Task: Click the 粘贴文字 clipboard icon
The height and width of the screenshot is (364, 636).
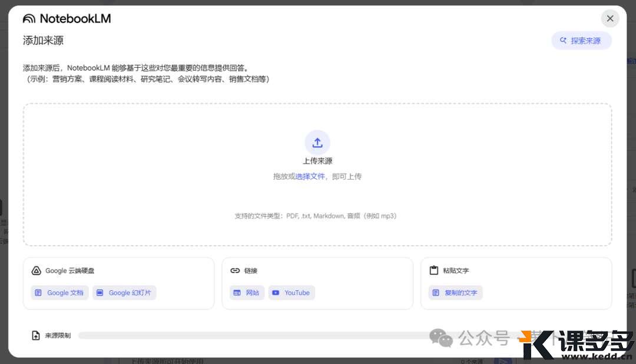Action: point(434,270)
